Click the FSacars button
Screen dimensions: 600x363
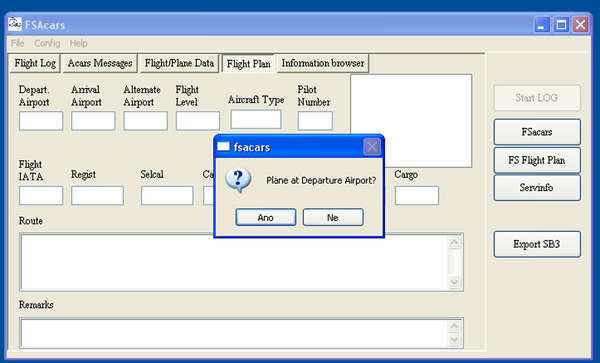[537, 132]
